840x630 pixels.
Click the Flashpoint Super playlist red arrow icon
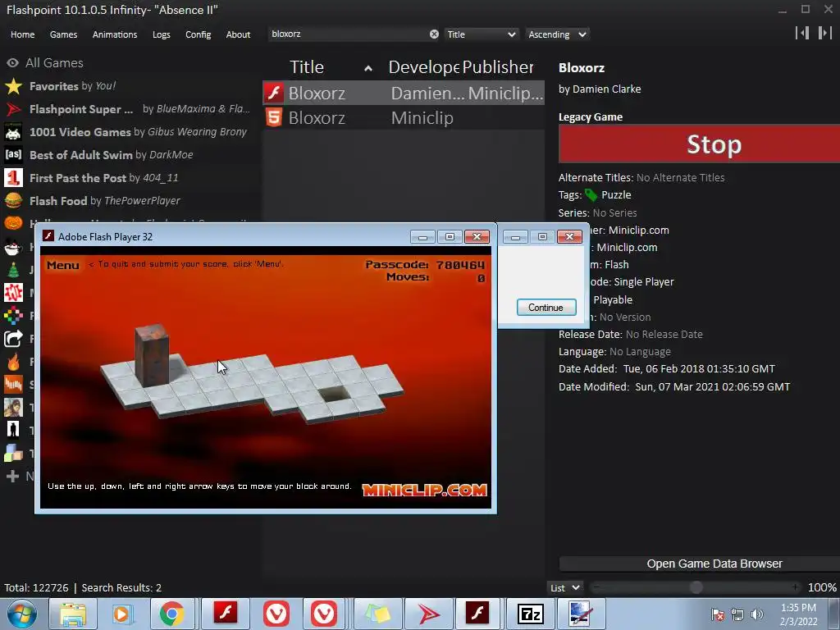point(13,109)
